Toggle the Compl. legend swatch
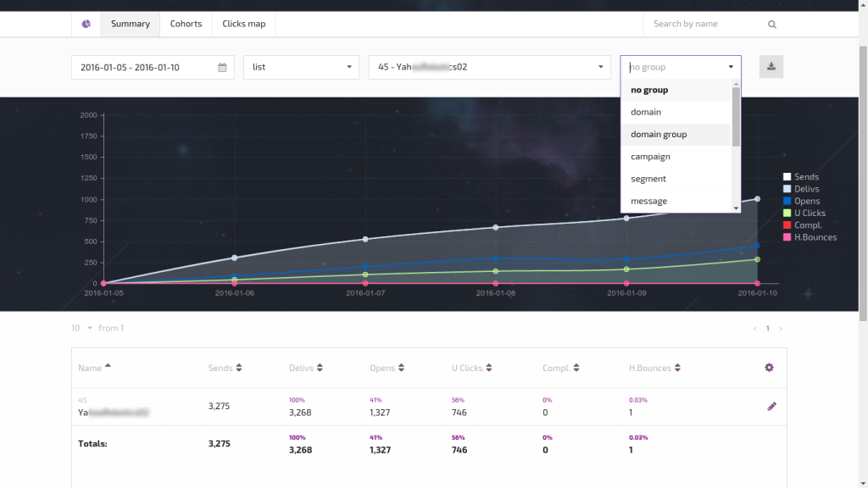This screenshot has width=868, height=488. 787,225
